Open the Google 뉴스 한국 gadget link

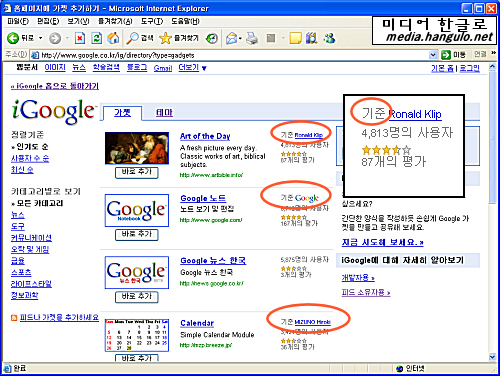tap(213, 261)
